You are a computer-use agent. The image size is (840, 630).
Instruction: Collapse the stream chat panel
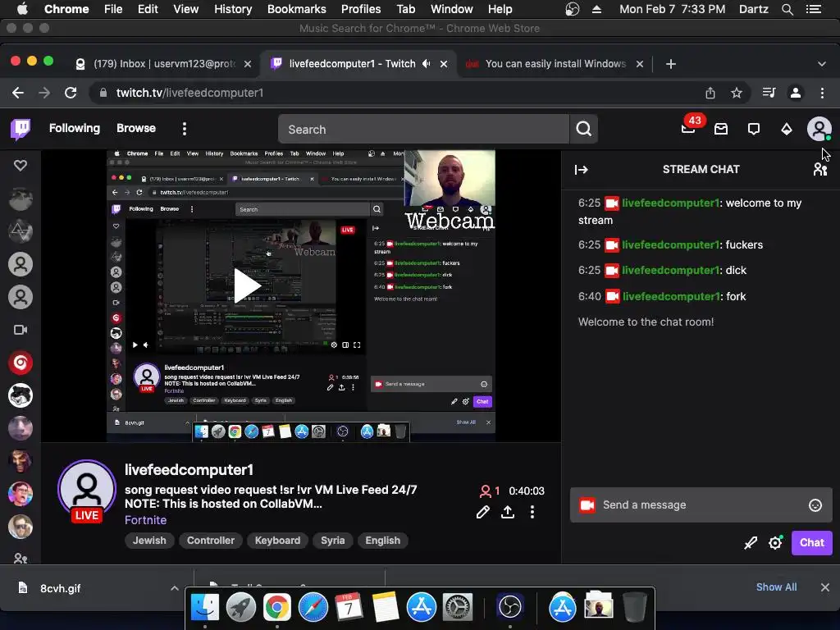(582, 170)
